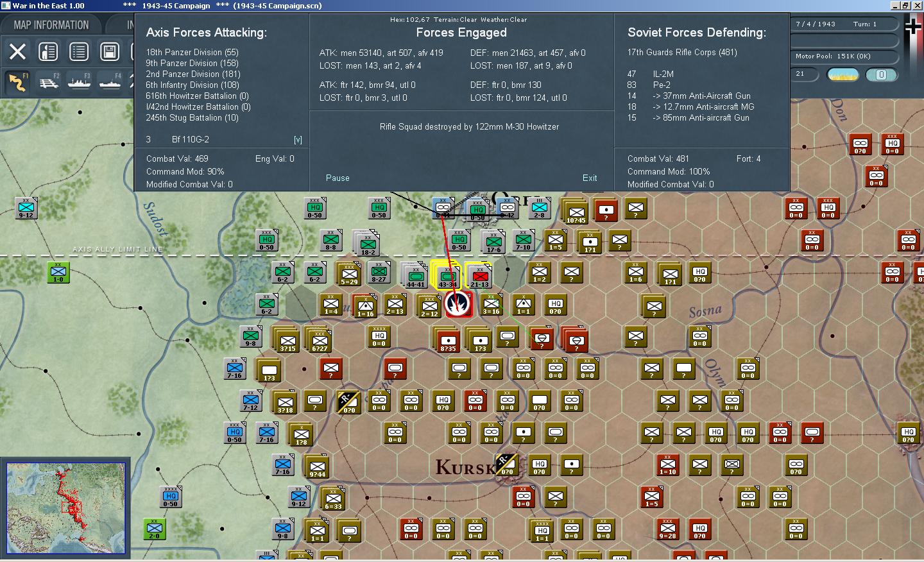Expand the [v] arrow beside Bf 110G-2
Image resolution: width=924 pixels, height=562 pixels.
coord(298,139)
